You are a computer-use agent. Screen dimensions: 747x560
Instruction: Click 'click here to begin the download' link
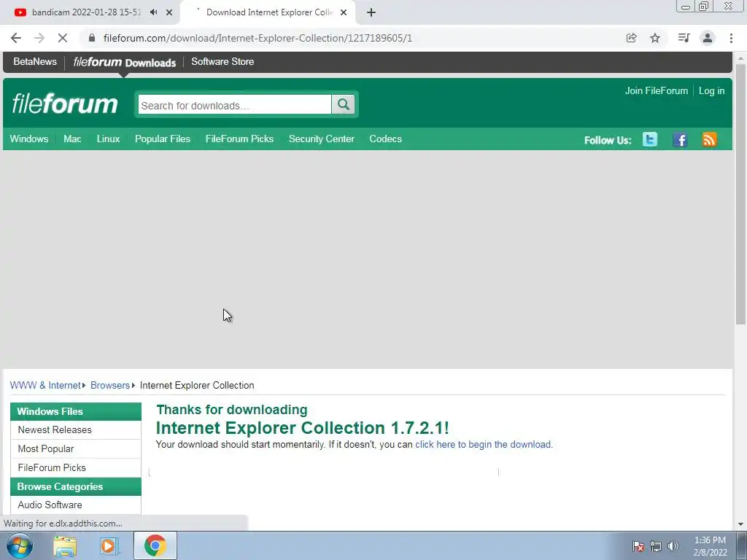pos(483,444)
